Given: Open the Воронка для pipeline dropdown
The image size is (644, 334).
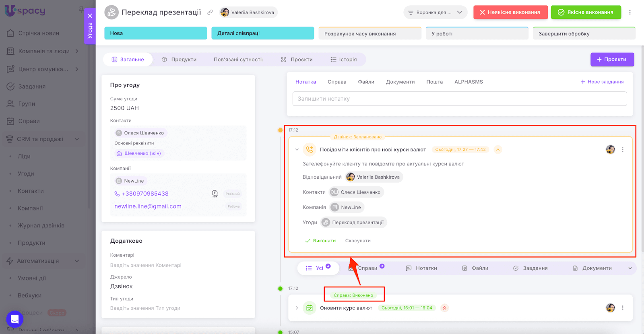Looking at the screenshot, I should pyautogui.click(x=435, y=12).
